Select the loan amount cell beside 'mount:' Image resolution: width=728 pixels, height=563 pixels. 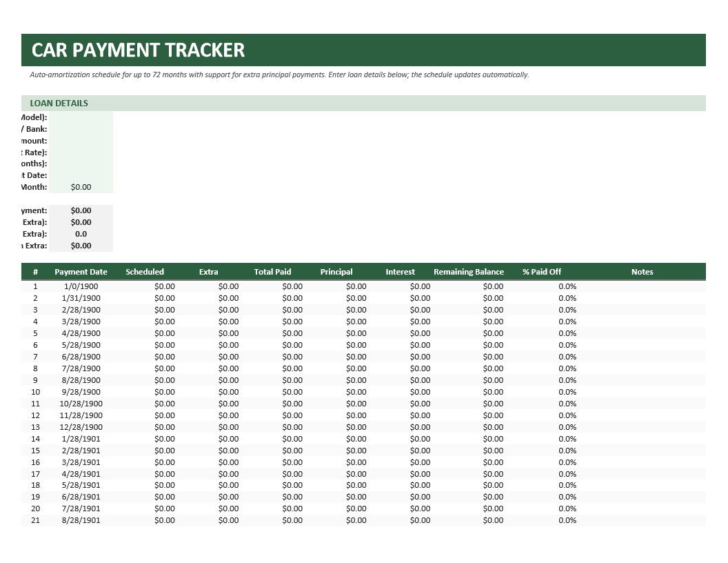click(81, 140)
